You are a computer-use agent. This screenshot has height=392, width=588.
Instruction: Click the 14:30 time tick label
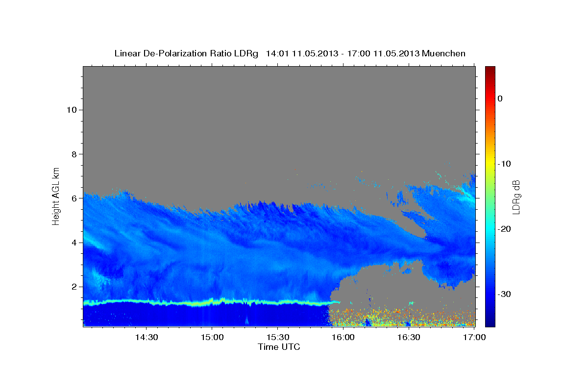146,337
